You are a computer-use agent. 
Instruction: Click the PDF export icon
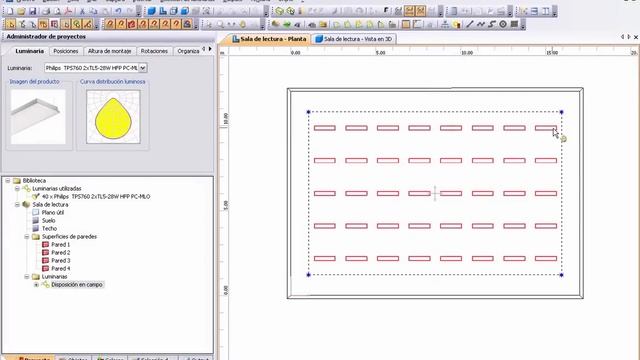[68, 11]
